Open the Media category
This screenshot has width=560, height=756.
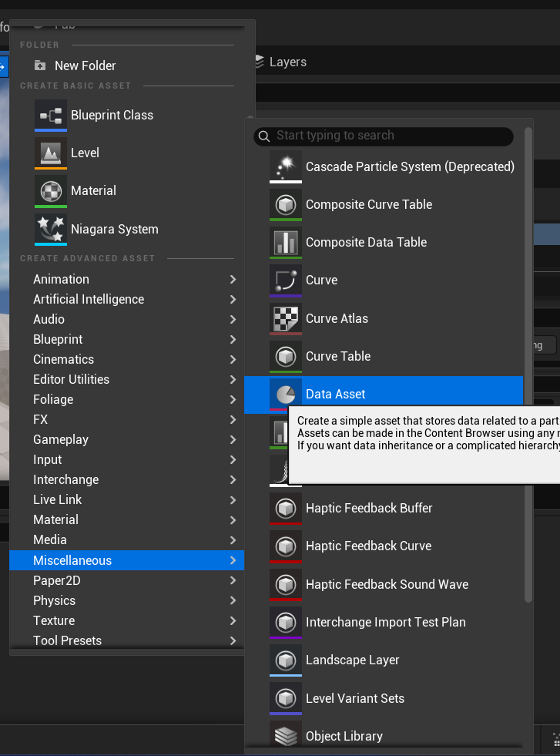pos(127,540)
